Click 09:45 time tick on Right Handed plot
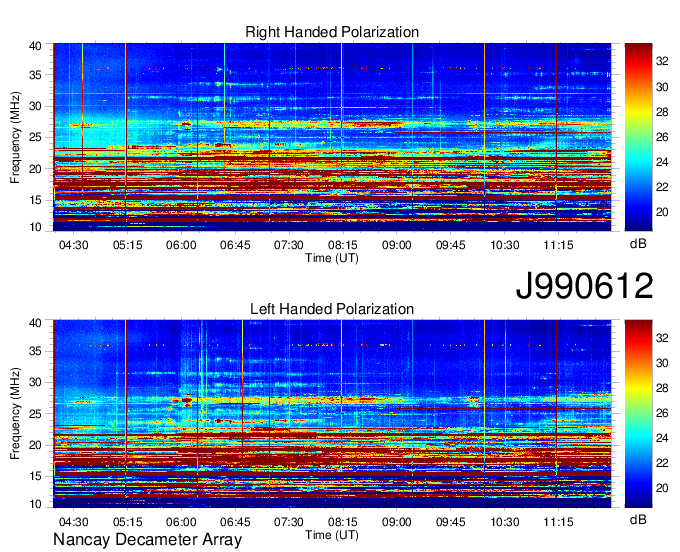The image size is (680, 552). coord(451,245)
